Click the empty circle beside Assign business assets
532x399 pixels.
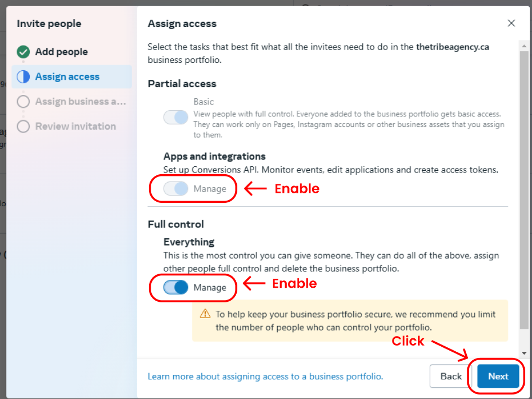(23, 102)
